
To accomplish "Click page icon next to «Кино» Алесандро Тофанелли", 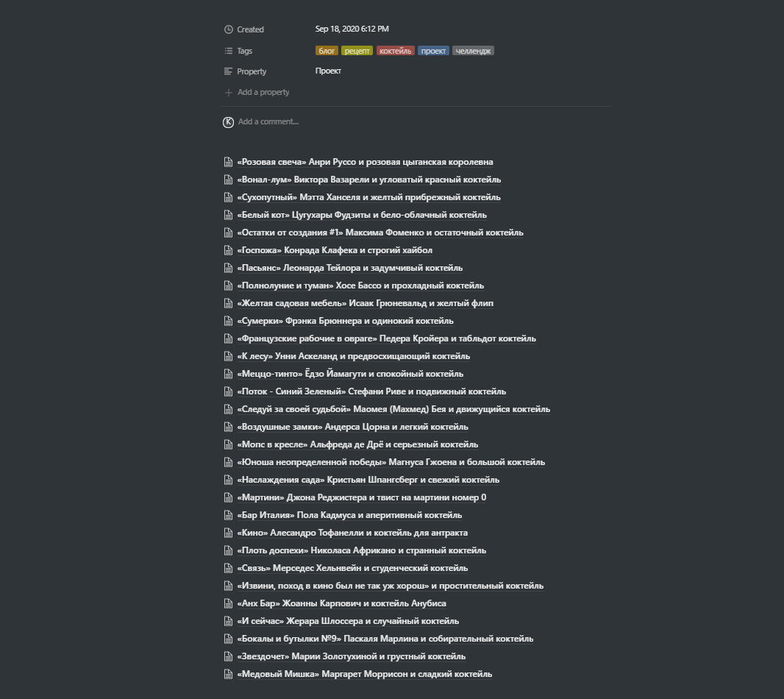I will click(x=229, y=533).
